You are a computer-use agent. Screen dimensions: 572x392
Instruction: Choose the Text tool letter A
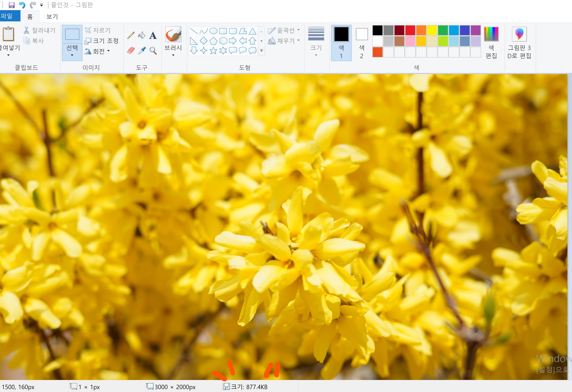tap(153, 35)
